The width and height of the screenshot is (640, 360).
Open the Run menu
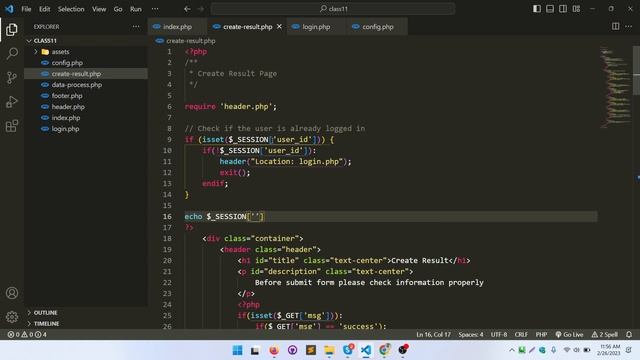coord(136,9)
